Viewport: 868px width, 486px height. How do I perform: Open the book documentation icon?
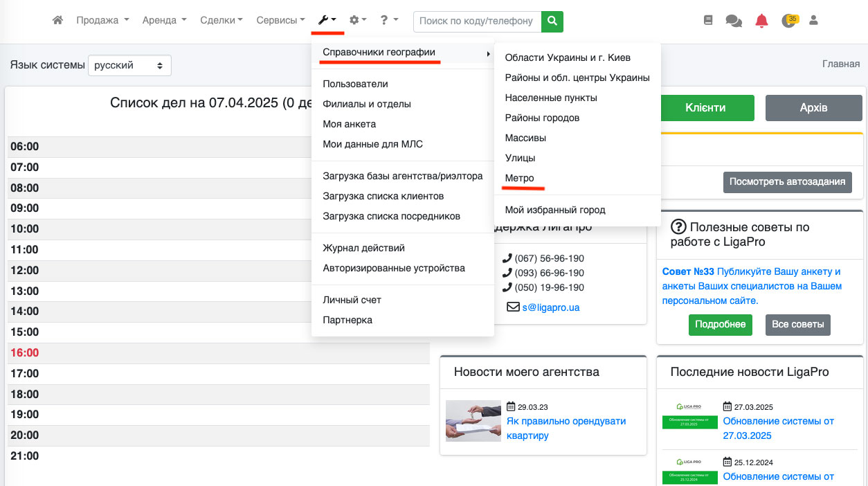pos(707,21)
